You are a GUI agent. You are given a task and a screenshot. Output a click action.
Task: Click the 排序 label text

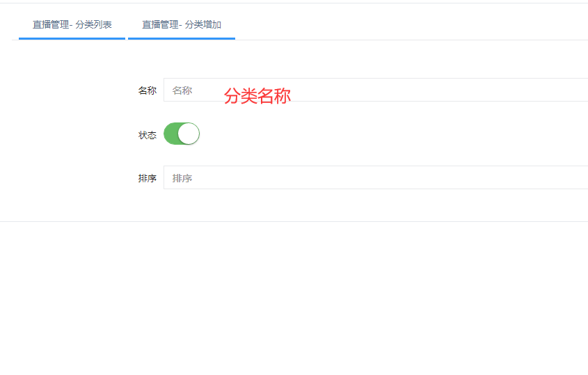[x=148, y=178]
